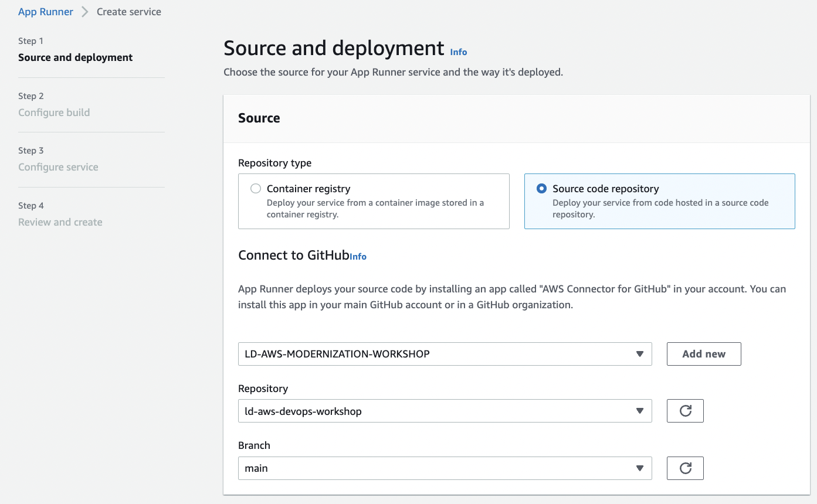
Task: Click the Add new button
Action: (704, 354)
